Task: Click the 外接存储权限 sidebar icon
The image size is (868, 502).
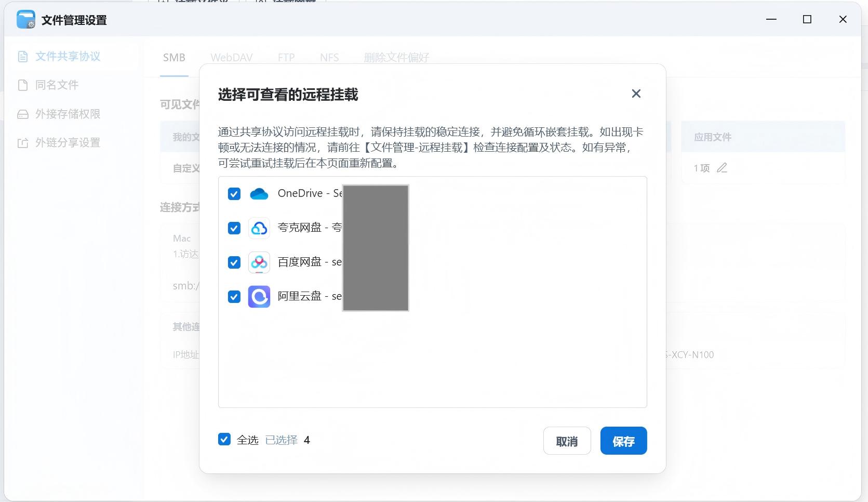Action: click(23, 114)
